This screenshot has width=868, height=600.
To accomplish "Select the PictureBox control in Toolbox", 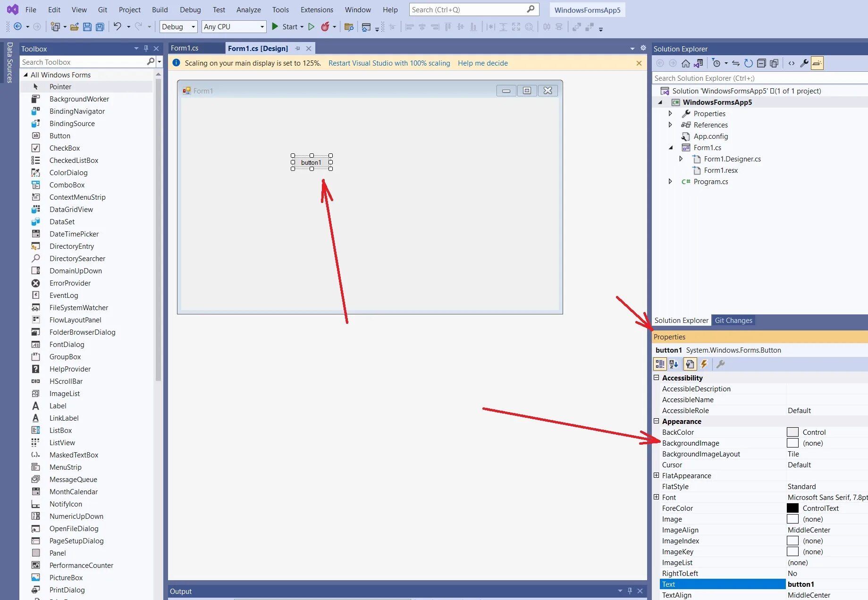I will (x=66, y=578).
